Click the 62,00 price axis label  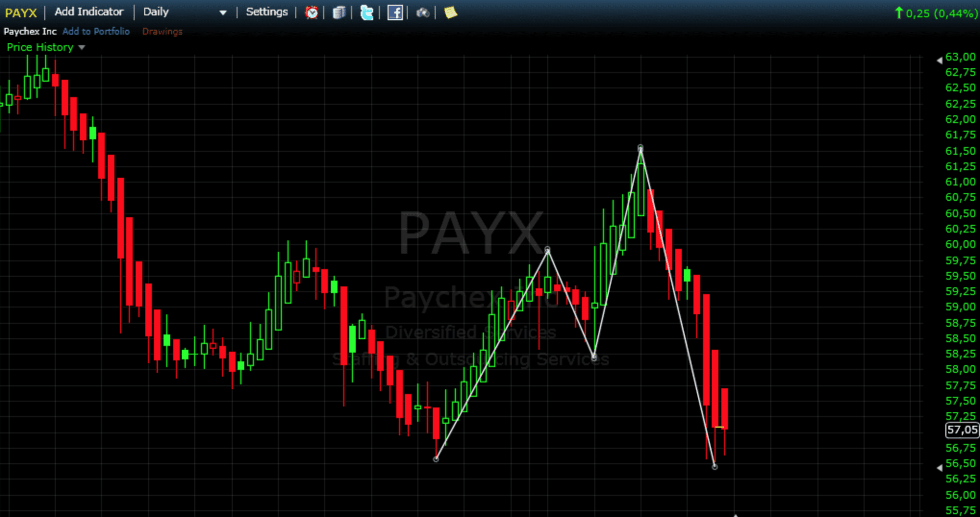coord(961,119)
